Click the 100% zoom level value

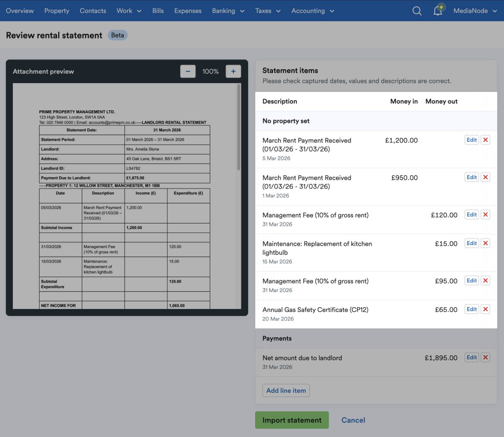tap(211, 71)
